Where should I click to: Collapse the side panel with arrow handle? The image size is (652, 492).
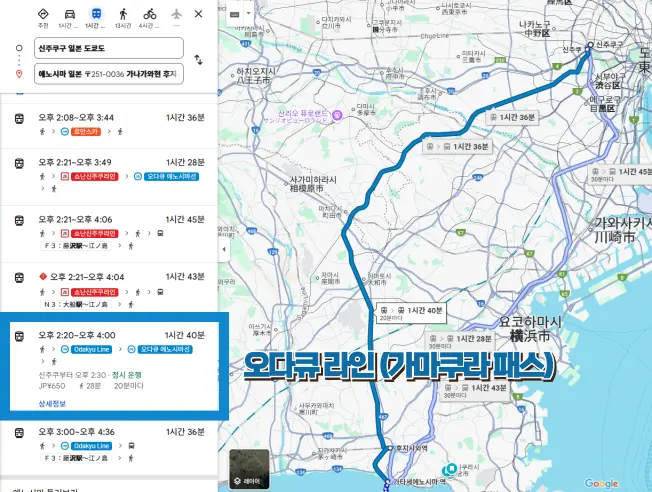[x=224, y=249]
